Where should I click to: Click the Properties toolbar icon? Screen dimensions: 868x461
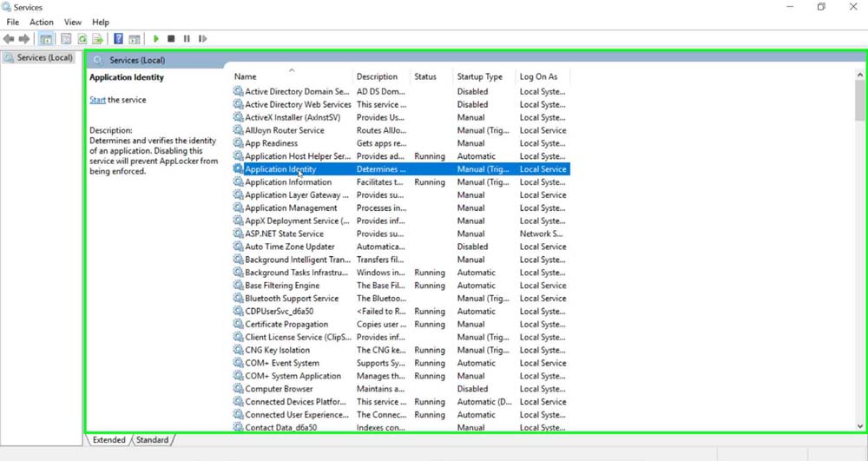pyautogui.click(x=66, y=39)
